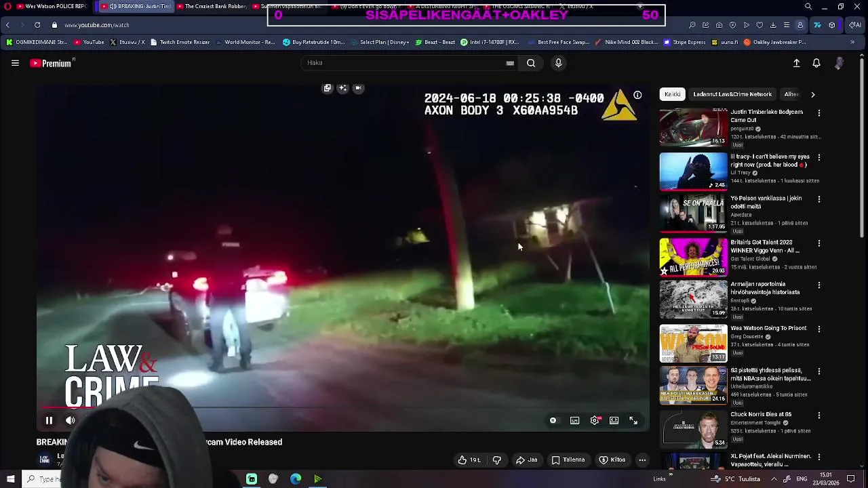Viewport: 868px width, 488px height.
Task: Open the Etusivu / X bookmark
Action: point(127,42)
